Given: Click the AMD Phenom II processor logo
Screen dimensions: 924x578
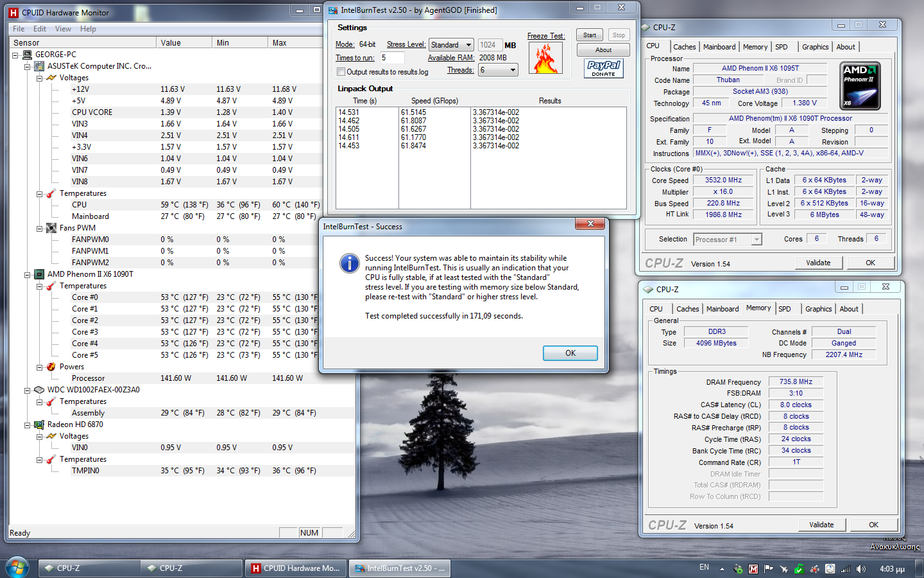Looking at the screenshot, I should [x=860, y=86].
